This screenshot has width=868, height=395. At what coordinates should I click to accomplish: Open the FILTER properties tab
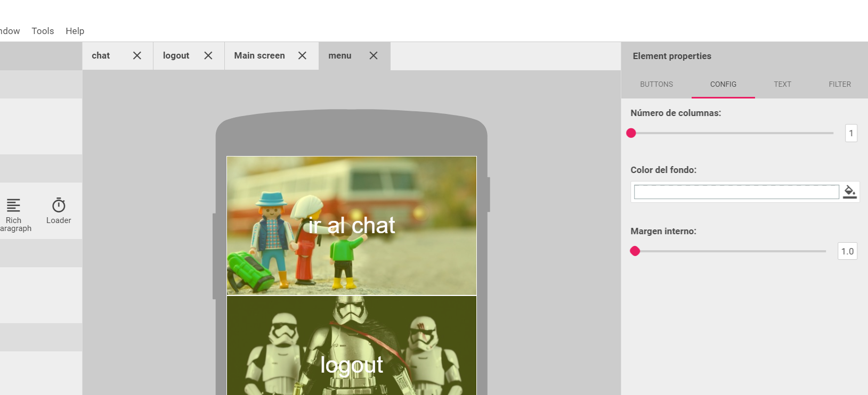[840, 84]
